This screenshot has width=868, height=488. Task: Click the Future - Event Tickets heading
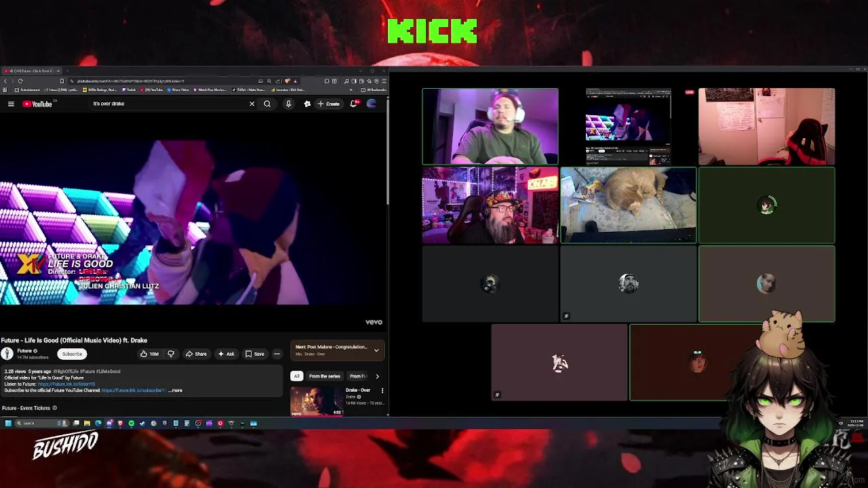(x=26, y=408)
